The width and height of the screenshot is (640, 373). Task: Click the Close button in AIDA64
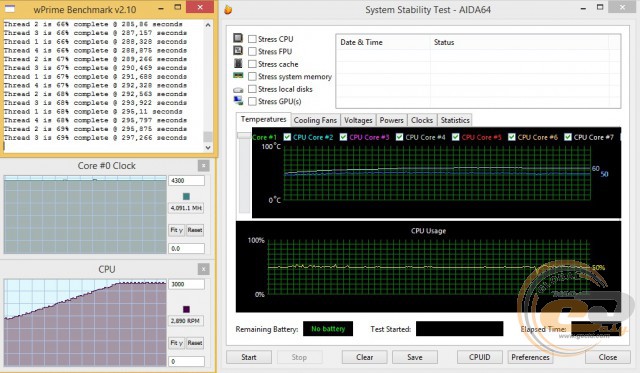(608, 357)
